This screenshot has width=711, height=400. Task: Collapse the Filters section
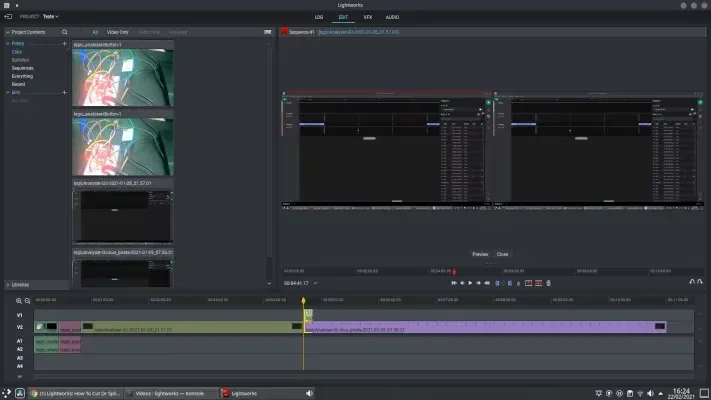(x=8, y=44)
